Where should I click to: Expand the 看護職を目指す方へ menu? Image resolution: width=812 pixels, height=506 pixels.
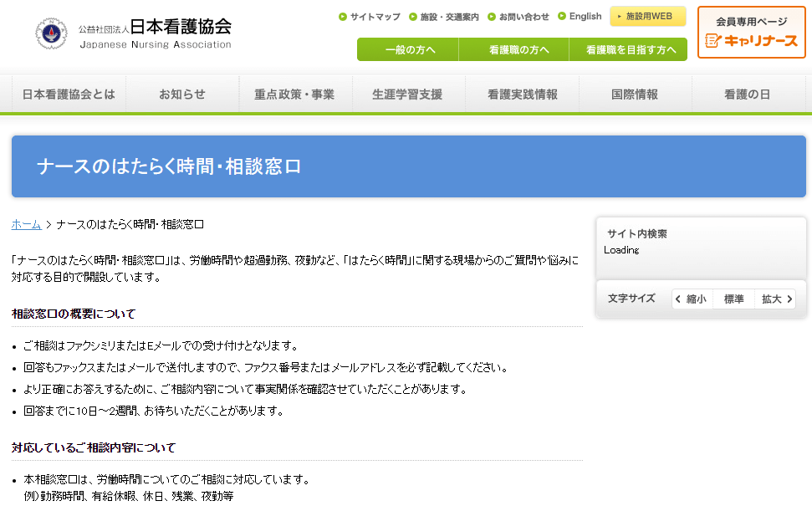coord(633,50)
